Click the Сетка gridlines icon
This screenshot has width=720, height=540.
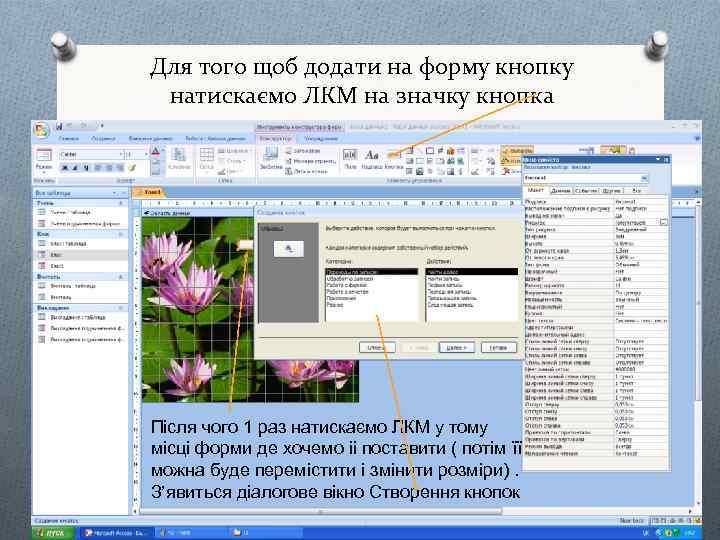click(207, 159)
